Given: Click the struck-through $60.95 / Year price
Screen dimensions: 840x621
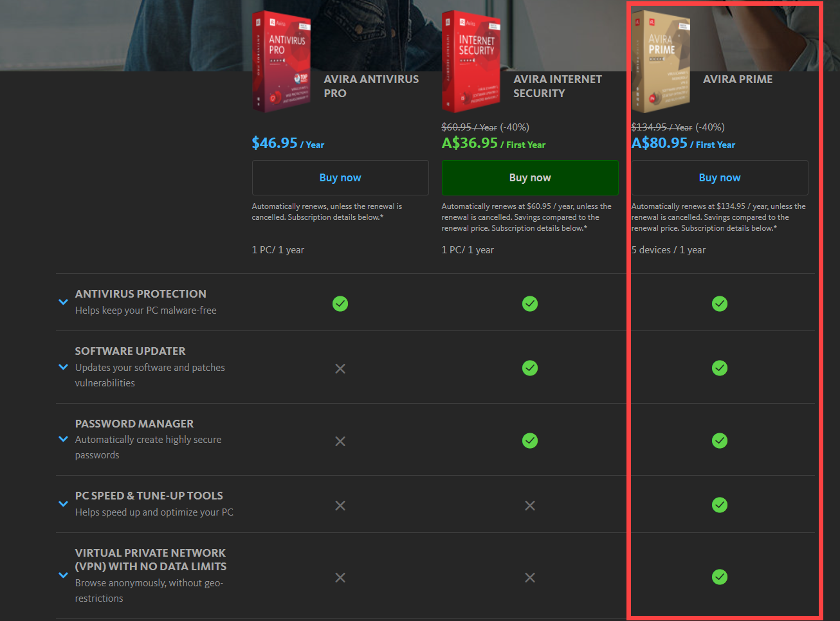Looking at the screenshot, I should [x=469, y=127].
